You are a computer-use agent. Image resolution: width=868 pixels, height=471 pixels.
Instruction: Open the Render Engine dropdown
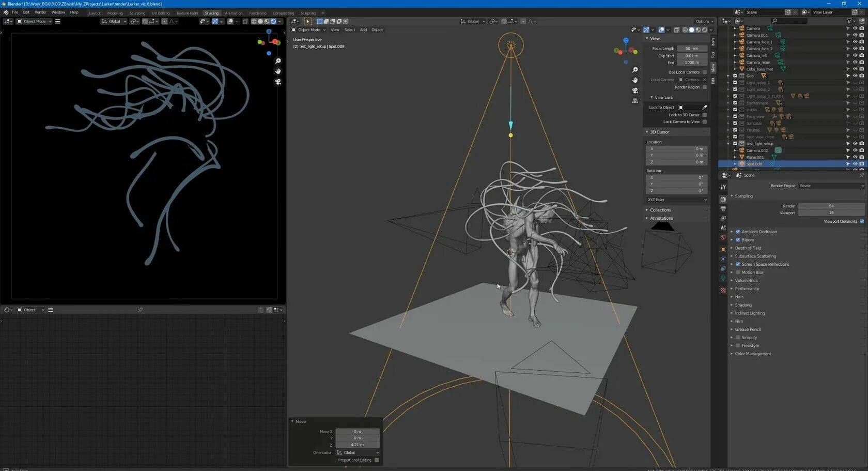(831, 186)
